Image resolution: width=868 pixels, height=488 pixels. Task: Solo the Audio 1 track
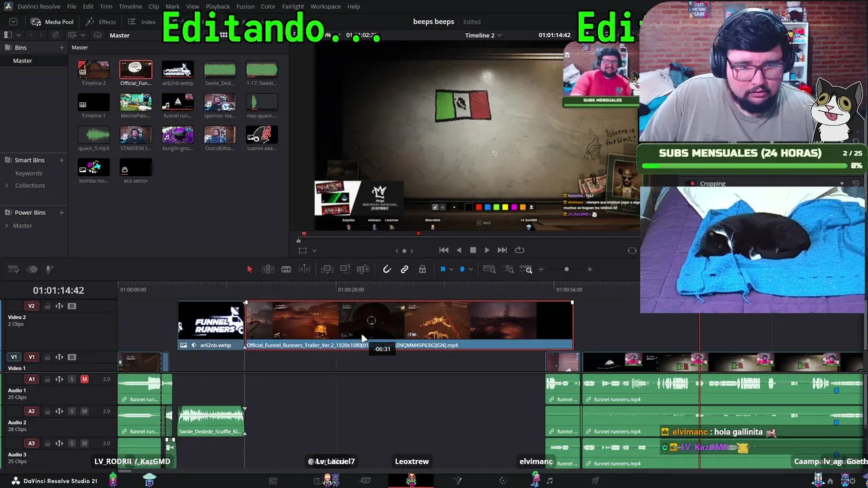click(x=72, y=379)
